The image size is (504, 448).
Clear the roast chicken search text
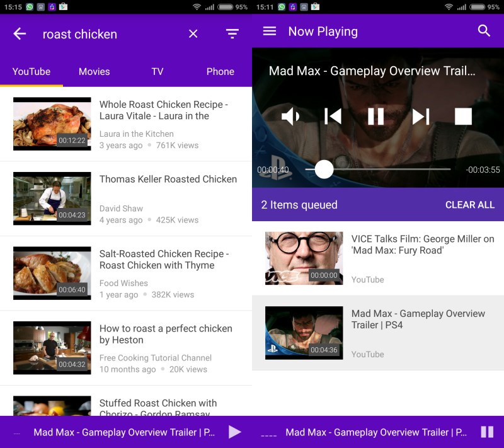[193, 34]
